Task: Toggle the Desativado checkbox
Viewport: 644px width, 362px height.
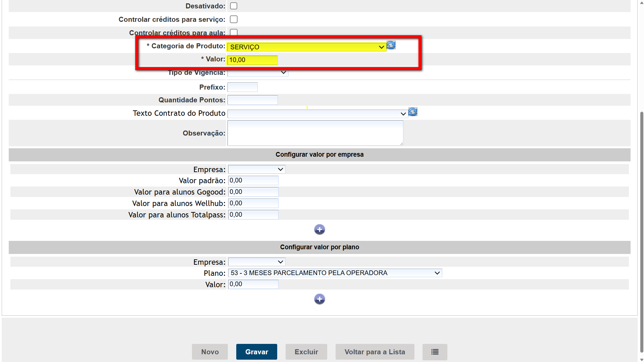Action: coord(234,6)
